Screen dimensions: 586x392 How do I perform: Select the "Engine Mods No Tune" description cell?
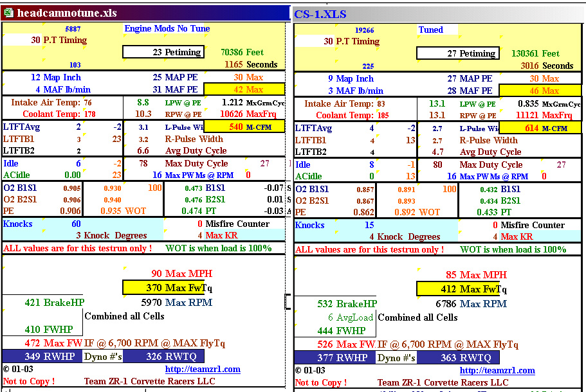pyautogui.click(x=167, y=28)
